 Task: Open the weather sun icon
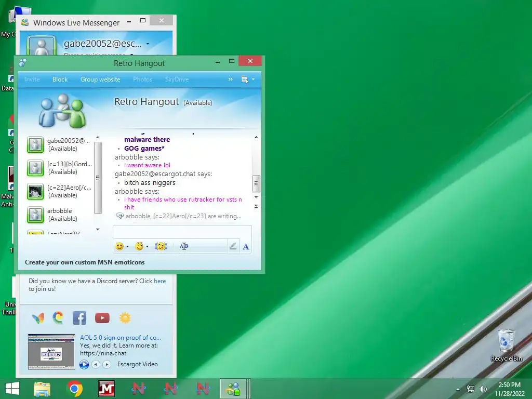coord(125,318)
